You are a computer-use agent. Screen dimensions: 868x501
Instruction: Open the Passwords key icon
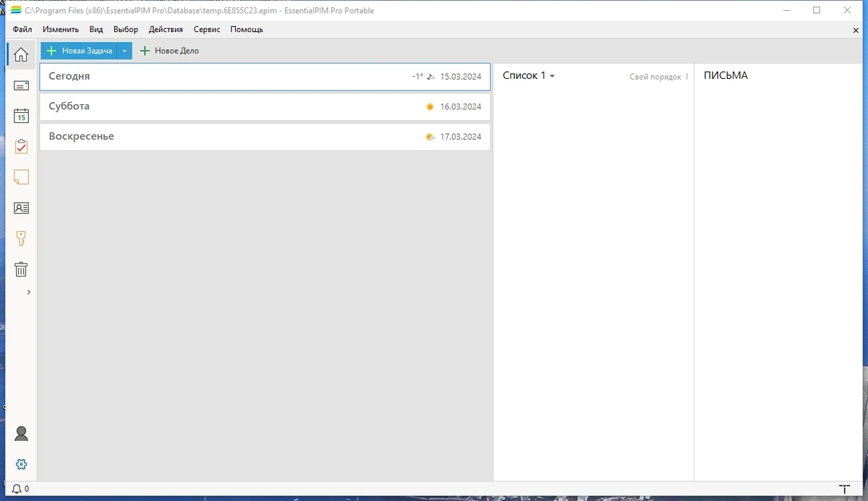(21, 238)
